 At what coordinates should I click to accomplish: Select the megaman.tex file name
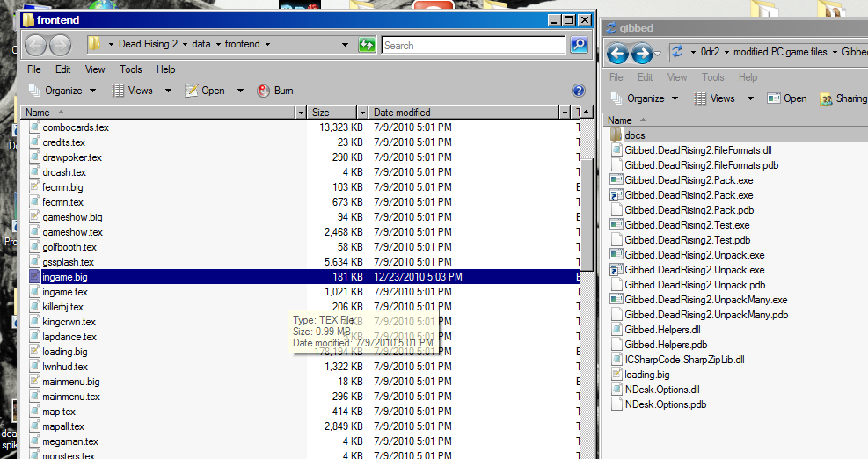70,441
